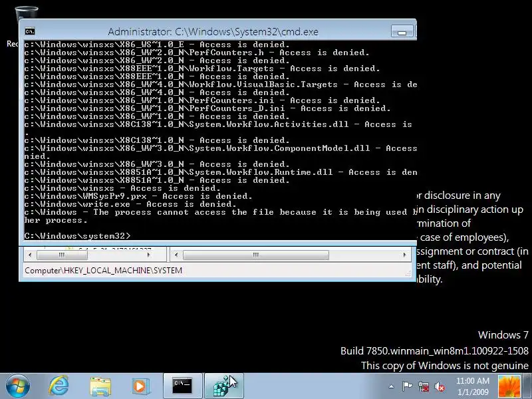Image resolution: width=532 pixels, height=399 pixels.
Task: Click the line mentioning System.Workflow.Runtime.dll
Action: (221, 172)
